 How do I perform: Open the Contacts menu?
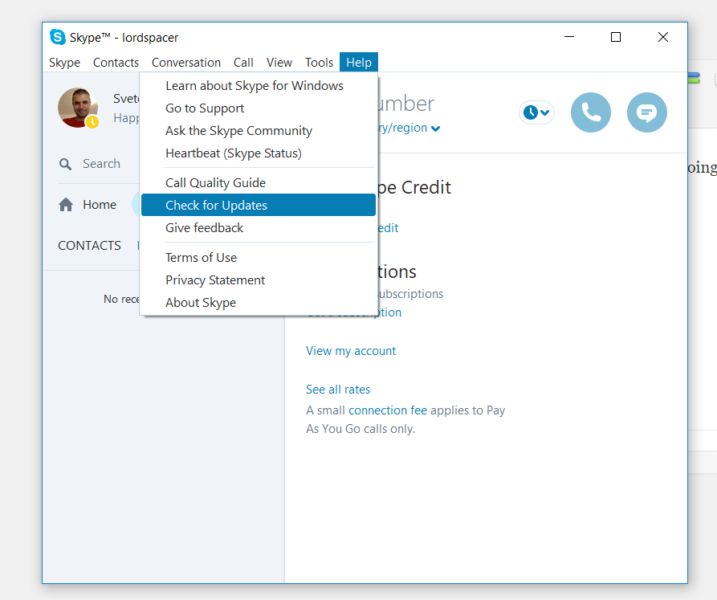[116, 63]
